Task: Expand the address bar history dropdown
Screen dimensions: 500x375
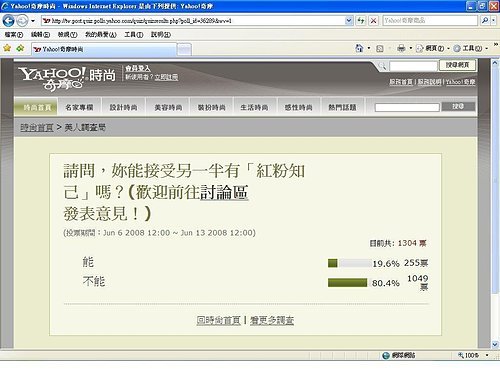Action: click(x=349, y=21)
